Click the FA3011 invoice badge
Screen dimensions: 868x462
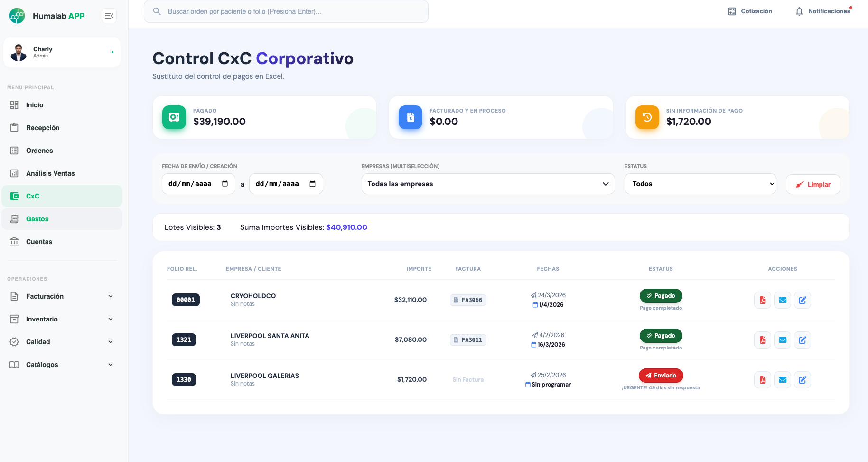coord(468,340)
